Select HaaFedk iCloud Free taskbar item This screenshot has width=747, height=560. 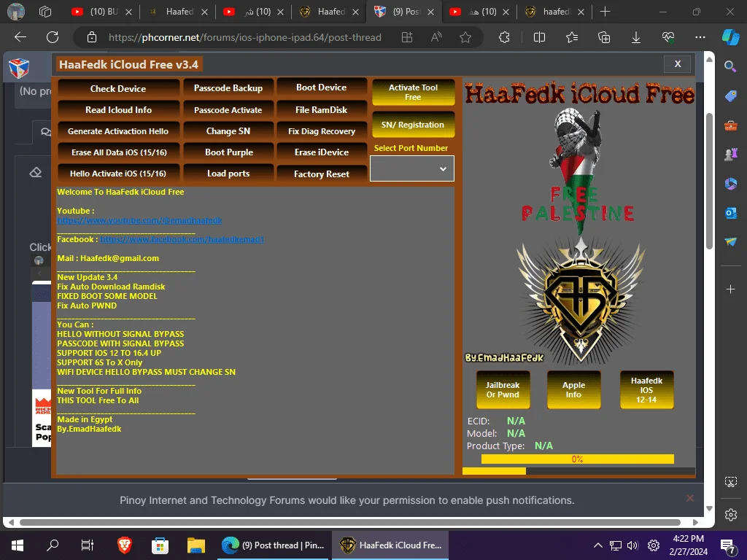(391, 545)
